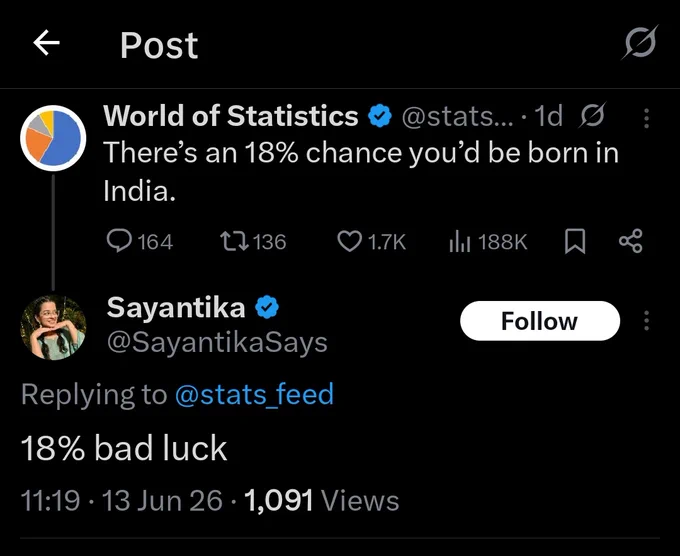Viewport: 680px width, 556px height.
Task: Bookmark the World of Statistics post
Action: click(575, 242)
